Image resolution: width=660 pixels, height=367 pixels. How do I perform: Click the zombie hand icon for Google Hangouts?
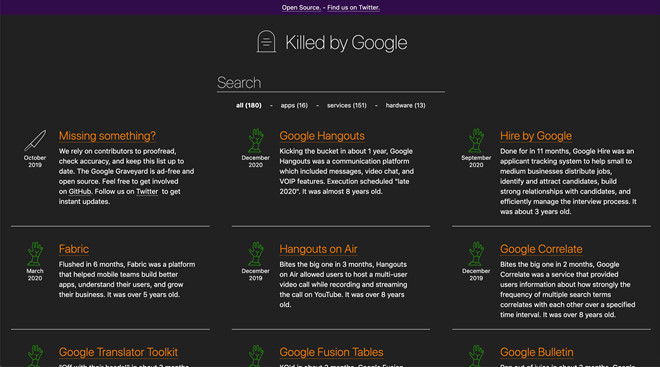pyautogui.click(x=255, y=140)
